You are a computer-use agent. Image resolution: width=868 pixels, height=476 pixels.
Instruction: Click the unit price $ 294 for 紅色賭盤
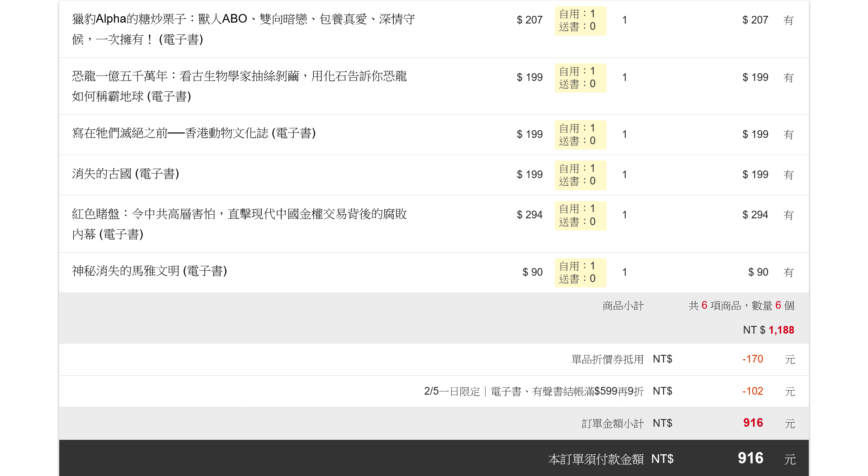pyautogui.click(x=529, y=215)
